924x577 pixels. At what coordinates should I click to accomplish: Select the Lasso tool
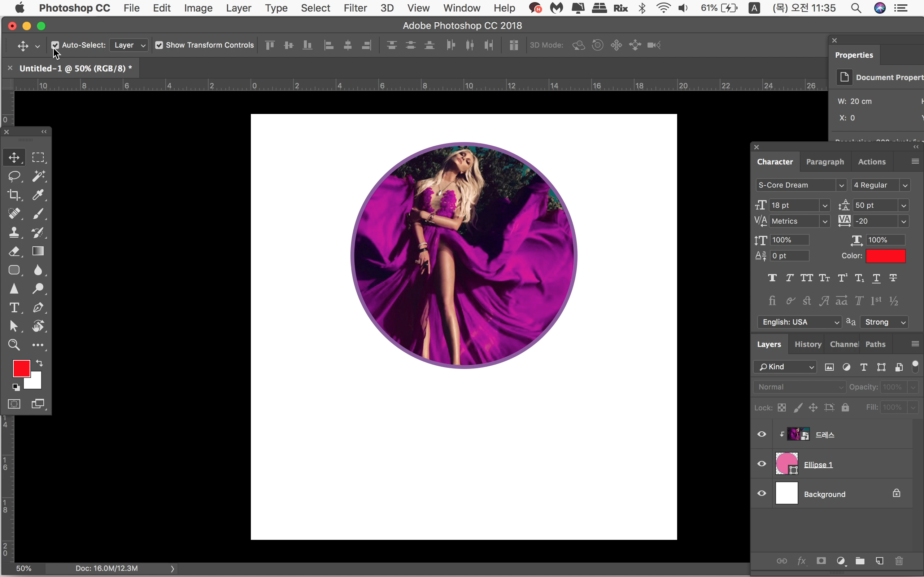tap(14, 176)
